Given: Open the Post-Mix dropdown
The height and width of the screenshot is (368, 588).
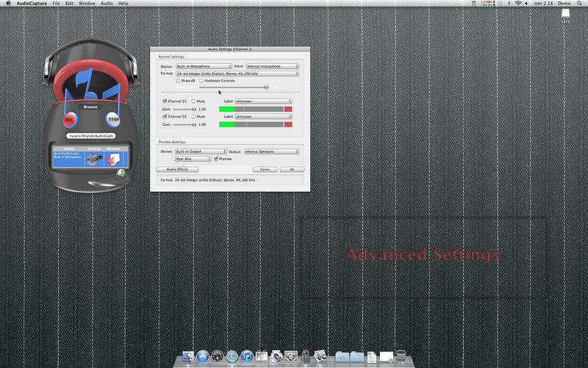Looking at the screenshot, I should coord(193,159).
